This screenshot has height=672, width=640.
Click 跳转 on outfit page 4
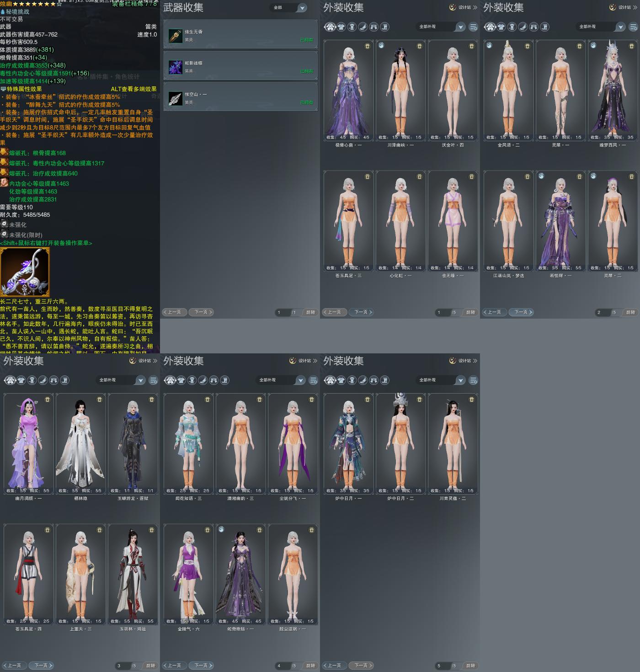point(311,666)
